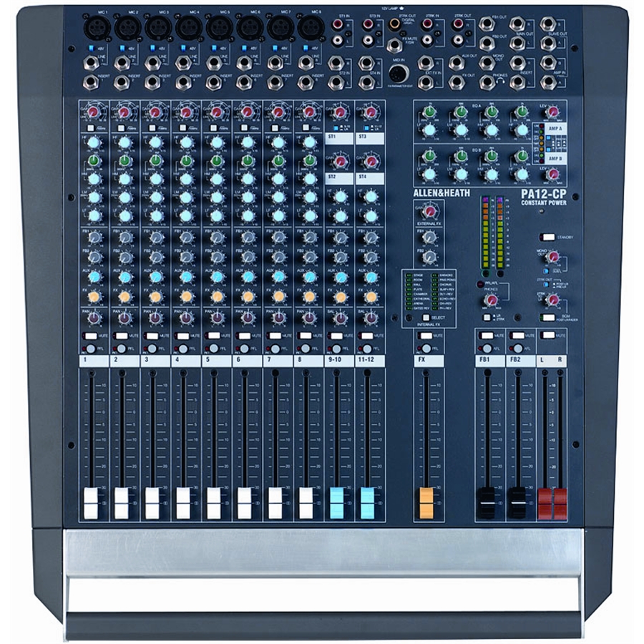Toggle the MUTE switch on channel 3
This screenshot has width=644, height=644.
152,336
